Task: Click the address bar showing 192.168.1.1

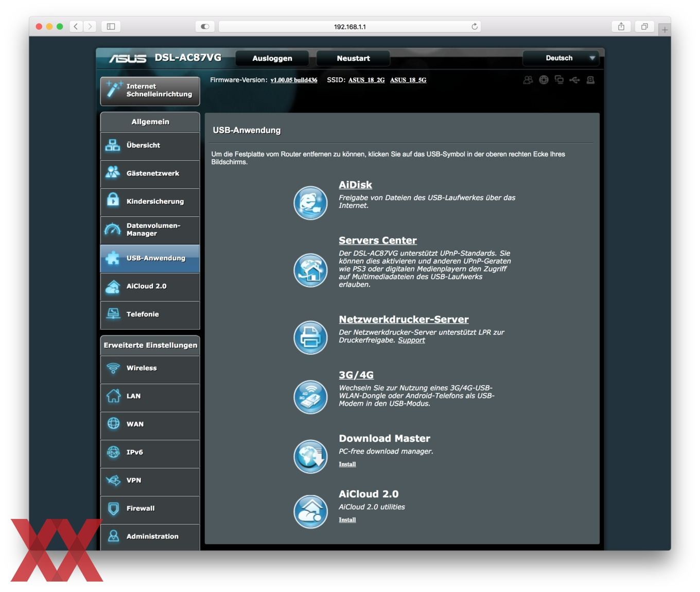Action: click(350, 26)
